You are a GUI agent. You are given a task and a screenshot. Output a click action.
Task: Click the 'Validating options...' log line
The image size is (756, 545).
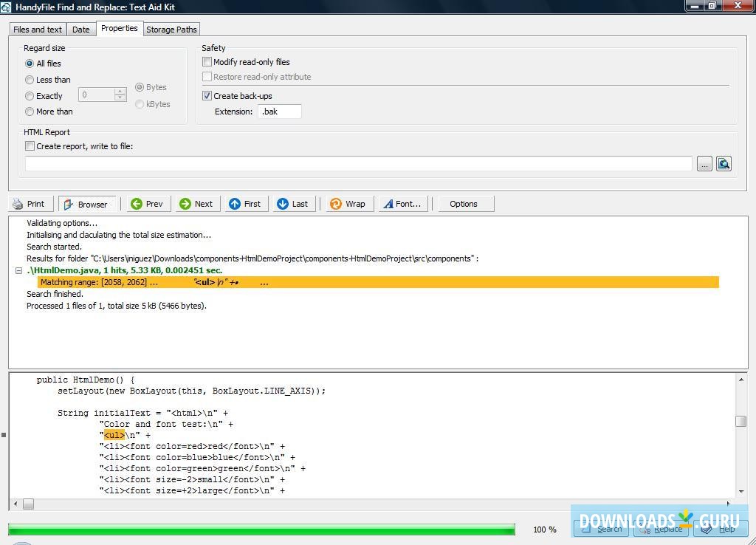(62, 223)
